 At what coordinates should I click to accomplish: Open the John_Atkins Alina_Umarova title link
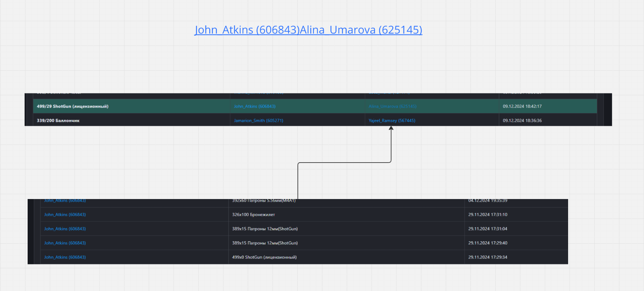pyautogui.click(x=308, y=30)
